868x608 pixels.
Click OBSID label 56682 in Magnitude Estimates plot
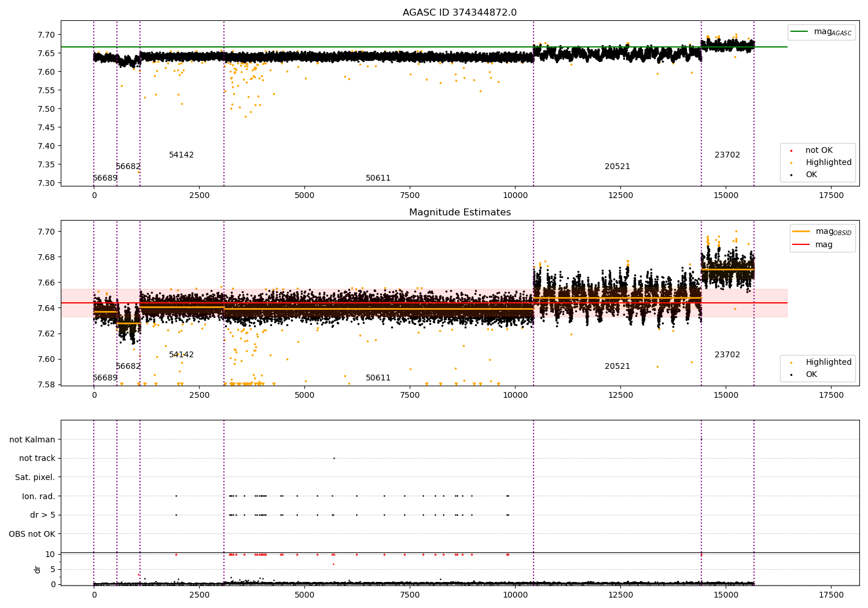coord(128,367)
